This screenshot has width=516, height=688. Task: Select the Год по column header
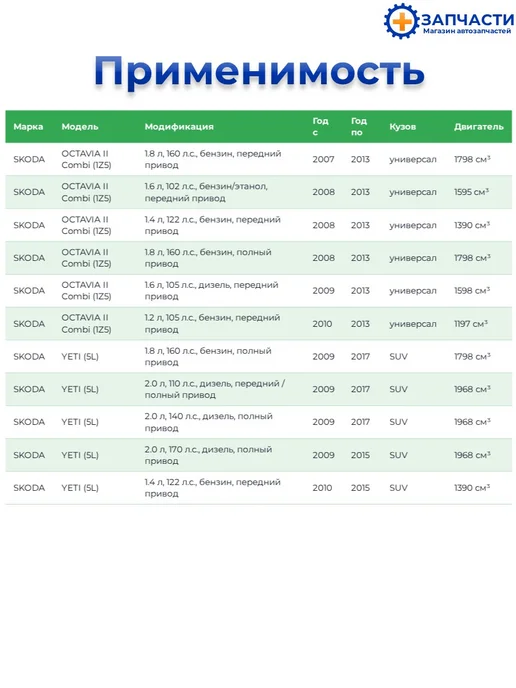pyautogui.click(x=358, y=126)
